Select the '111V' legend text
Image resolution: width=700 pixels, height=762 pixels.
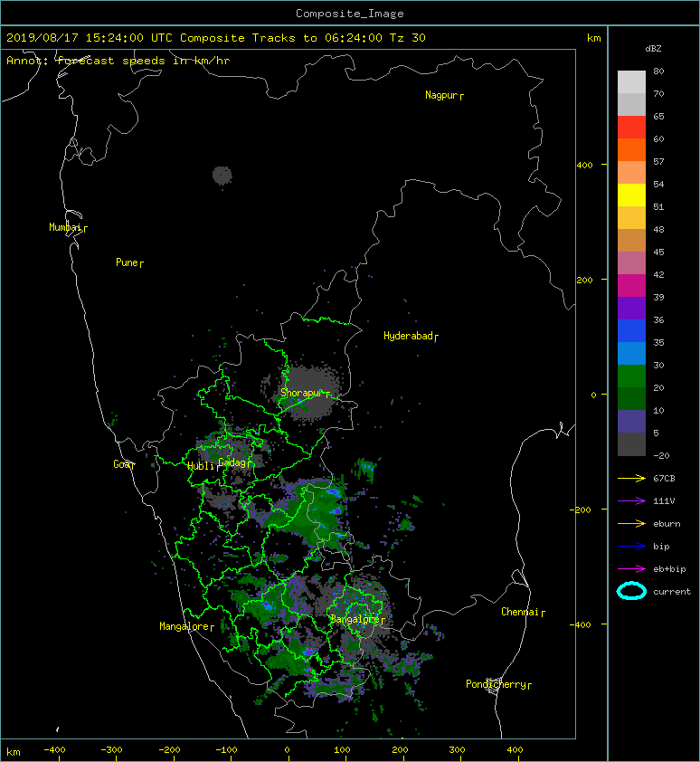click(664, 501)
